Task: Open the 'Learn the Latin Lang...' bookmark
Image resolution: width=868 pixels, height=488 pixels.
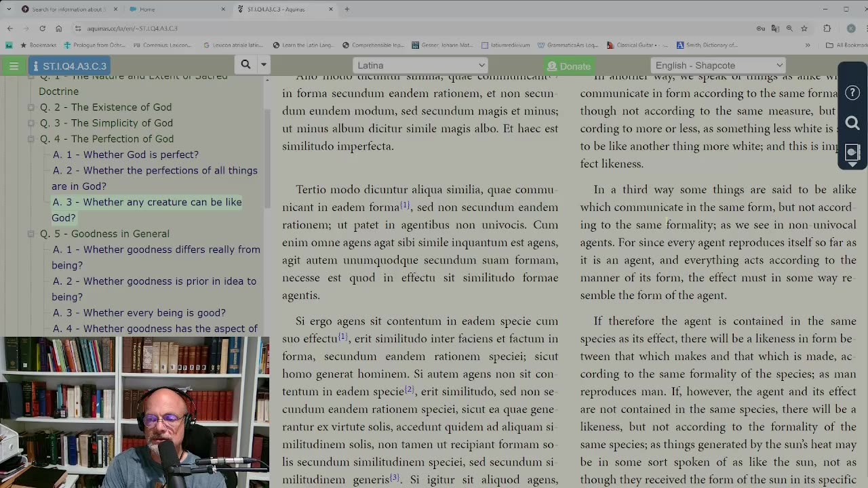Action: click(x=303, y=45)
